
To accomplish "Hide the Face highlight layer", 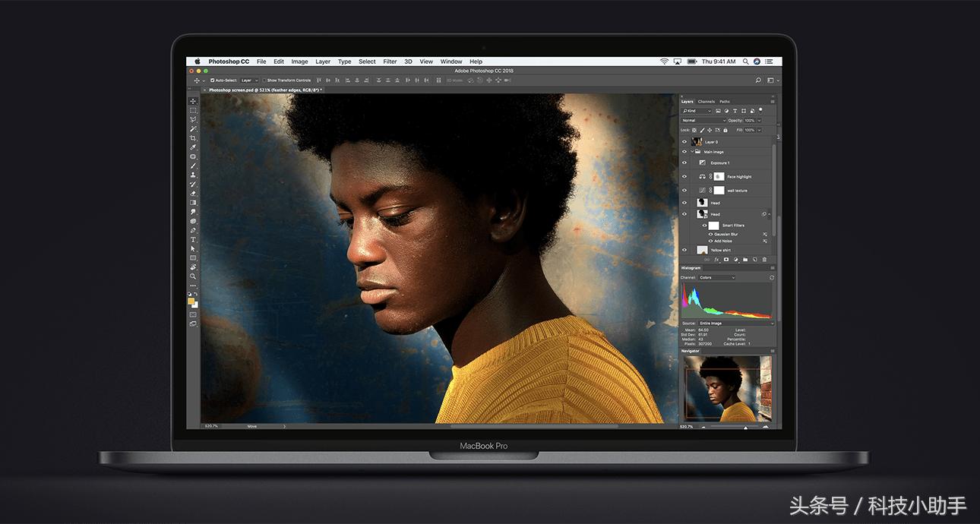I will click(x=684, y=175).
